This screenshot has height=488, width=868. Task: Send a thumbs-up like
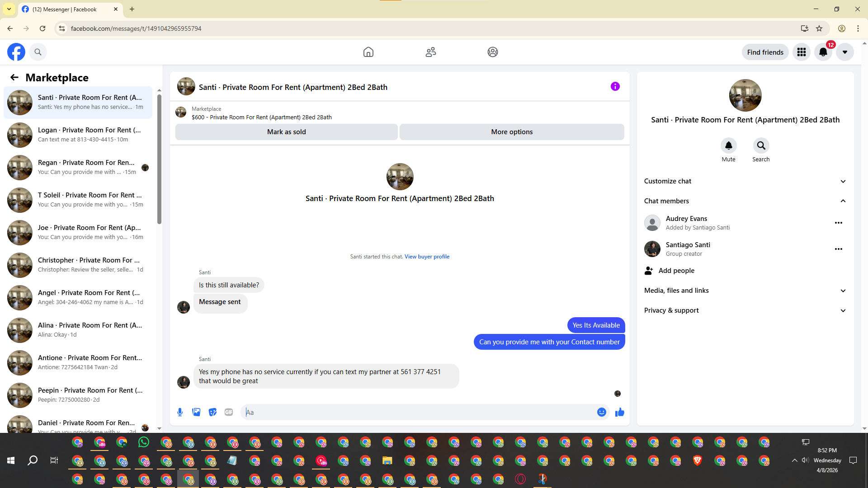point(619,412)
